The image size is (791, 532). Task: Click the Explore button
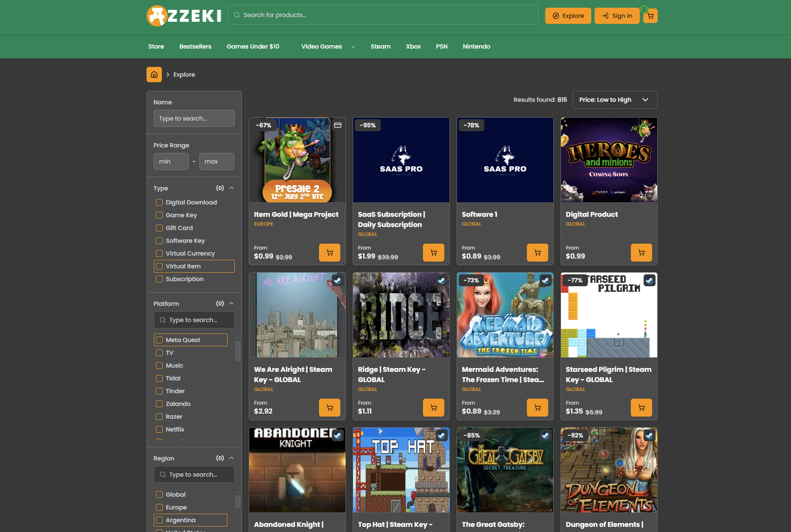coord(568,16)
